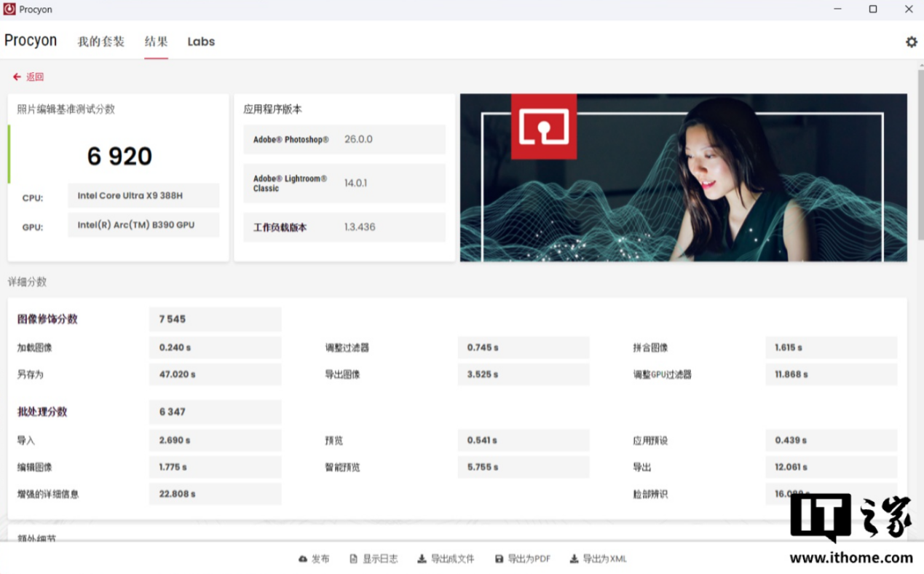Click the Adobe Photoshop version 26.0.0 row

click(x=344, y=139)
